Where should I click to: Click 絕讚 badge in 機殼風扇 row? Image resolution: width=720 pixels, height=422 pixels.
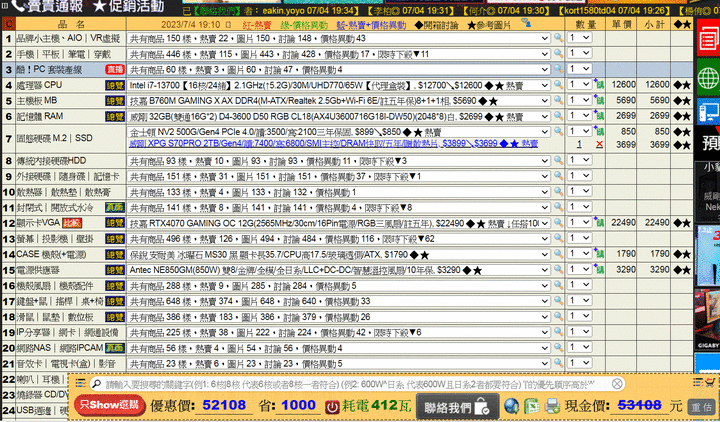(x=115, y=286)
